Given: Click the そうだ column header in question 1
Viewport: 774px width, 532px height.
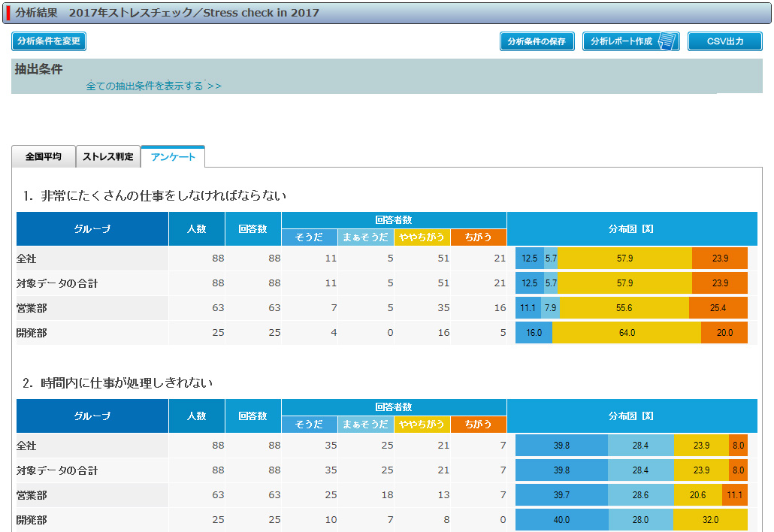Looking at the screenshot, I should (310, 237).
